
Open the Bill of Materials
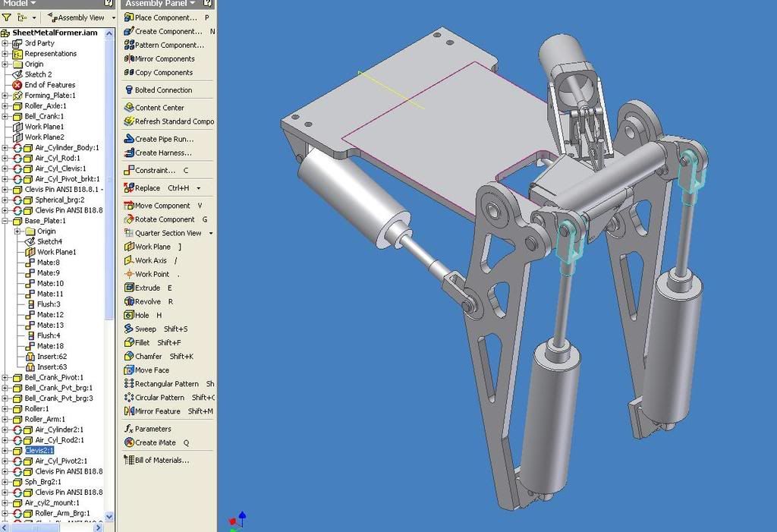coord(160,459)
